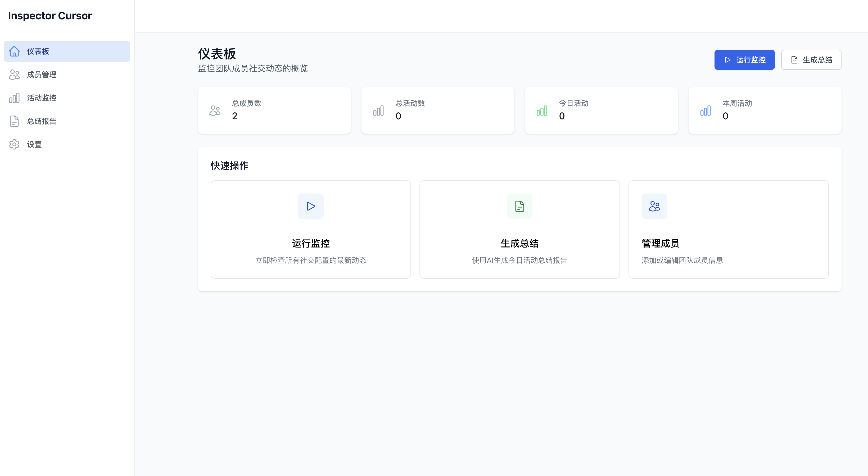This screenshot has height=476, width=868.
Task: Click the chart icon on the 总活动数 card
Action: pyautogui.click(x=378, y=110)
